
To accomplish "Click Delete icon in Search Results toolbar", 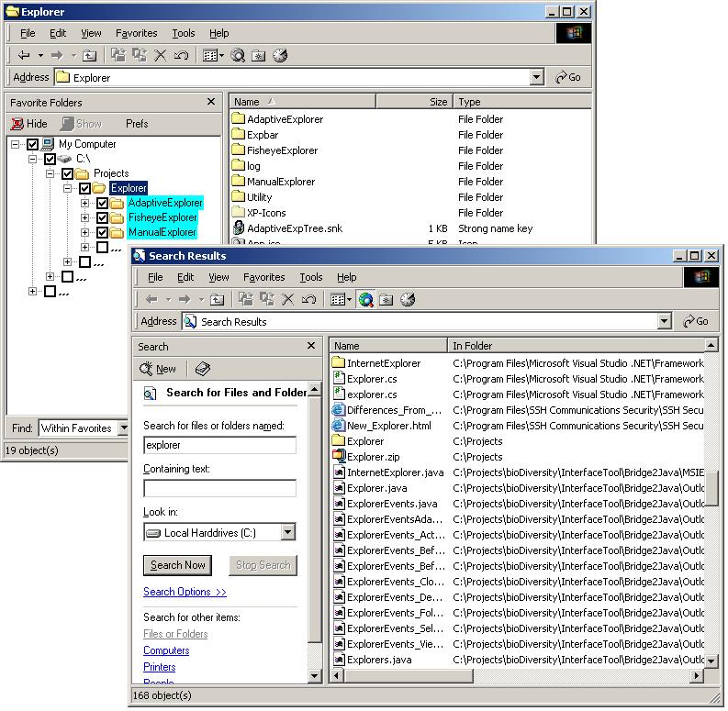I will [x=288, y=299].
